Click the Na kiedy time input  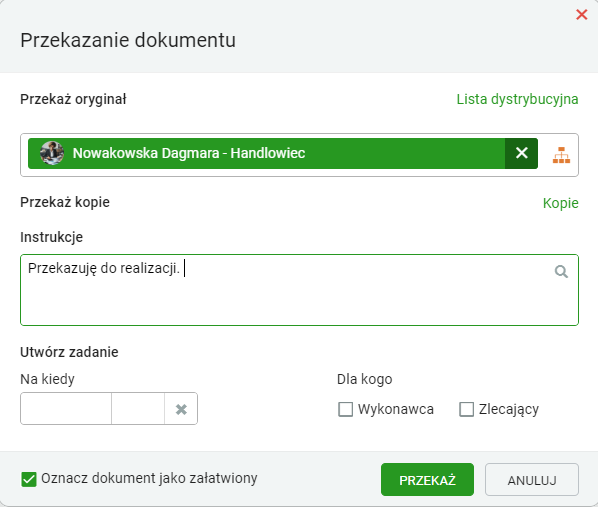point(138,409)
